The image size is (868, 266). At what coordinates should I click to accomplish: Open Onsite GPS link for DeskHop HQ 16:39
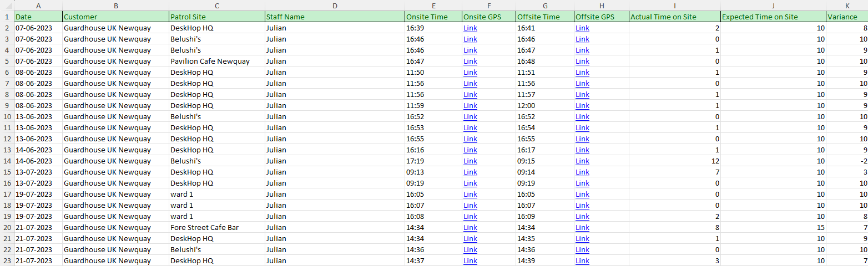coord(470,28)
